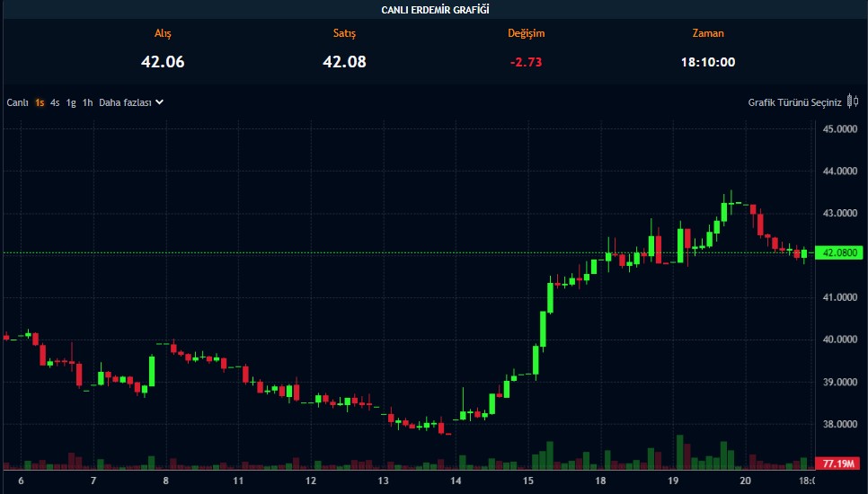The width and height of the screenshot is (868, 494).
Task: Click the Alış price value 42.06
Action: tap(163, 62)
